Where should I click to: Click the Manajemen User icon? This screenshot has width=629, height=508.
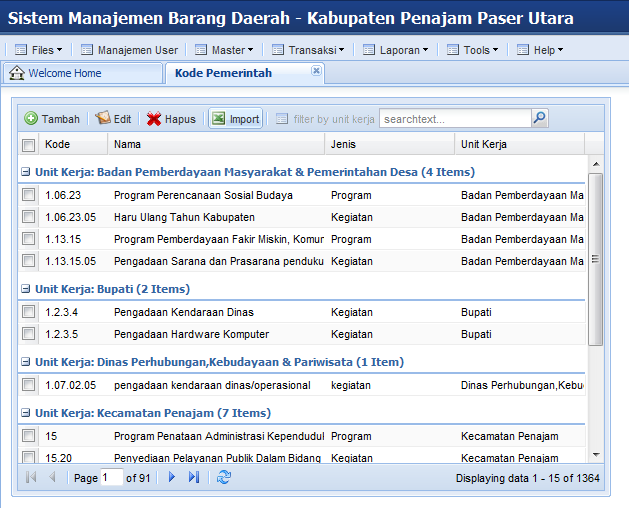click(x=87, y=50)
